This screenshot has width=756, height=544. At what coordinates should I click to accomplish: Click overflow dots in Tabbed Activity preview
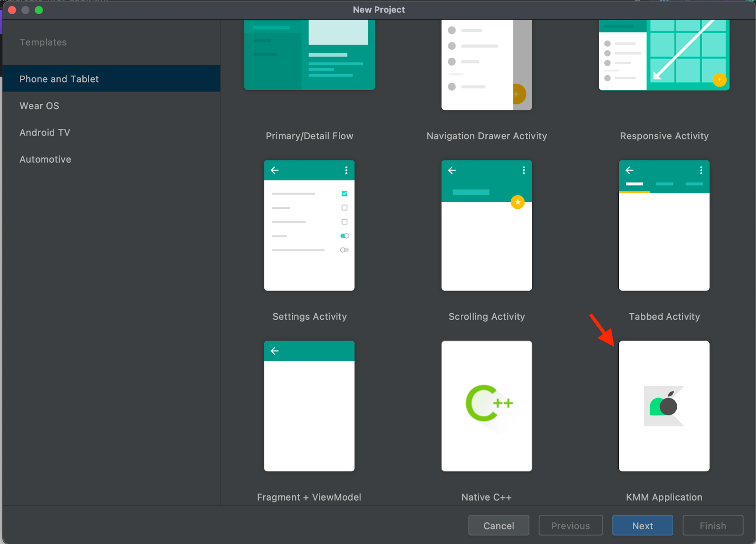(701, 170)
